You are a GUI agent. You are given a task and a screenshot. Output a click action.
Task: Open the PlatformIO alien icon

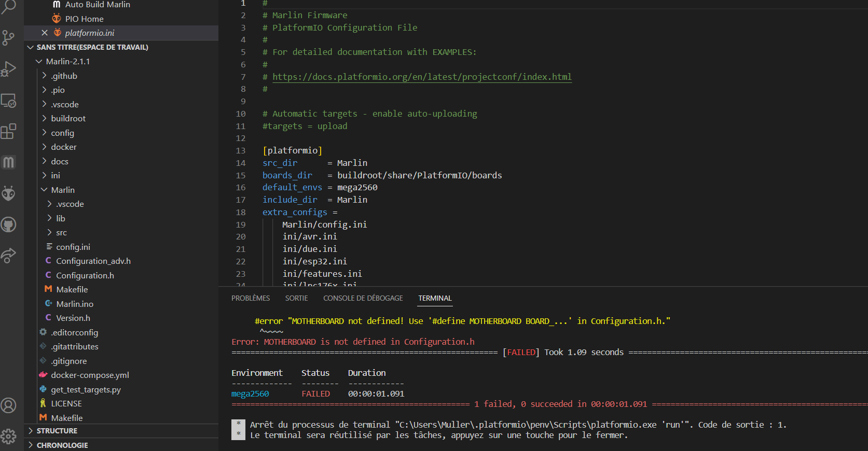tap(8, 193)
